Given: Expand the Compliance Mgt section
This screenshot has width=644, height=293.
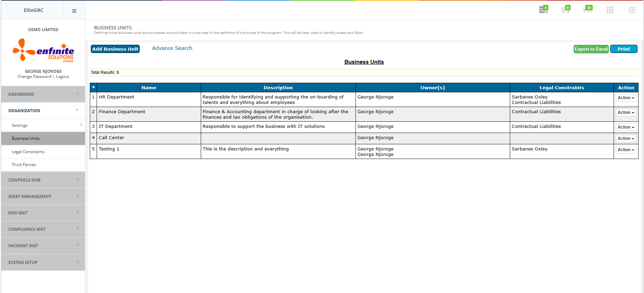Looking at the screenshot, I should [43, 229].
